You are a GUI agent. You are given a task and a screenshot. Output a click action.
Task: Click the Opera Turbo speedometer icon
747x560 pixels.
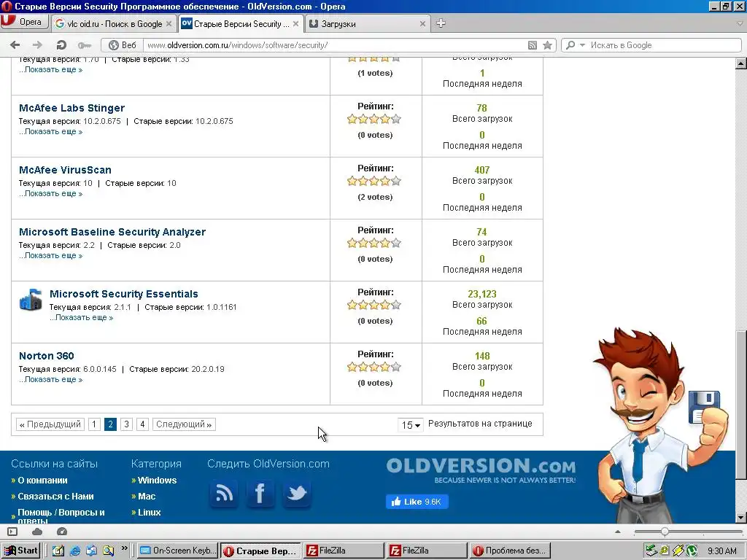tap(62, 532)
